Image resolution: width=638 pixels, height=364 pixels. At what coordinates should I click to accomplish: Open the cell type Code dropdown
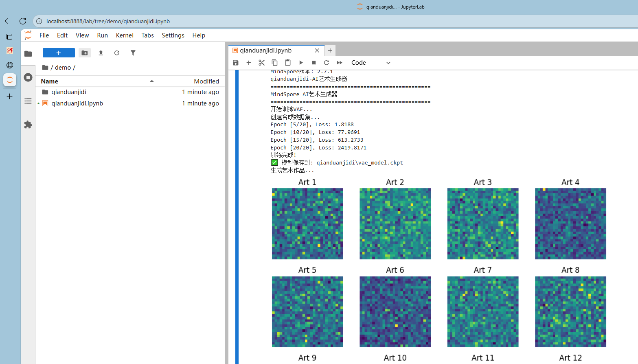point(371,63)
